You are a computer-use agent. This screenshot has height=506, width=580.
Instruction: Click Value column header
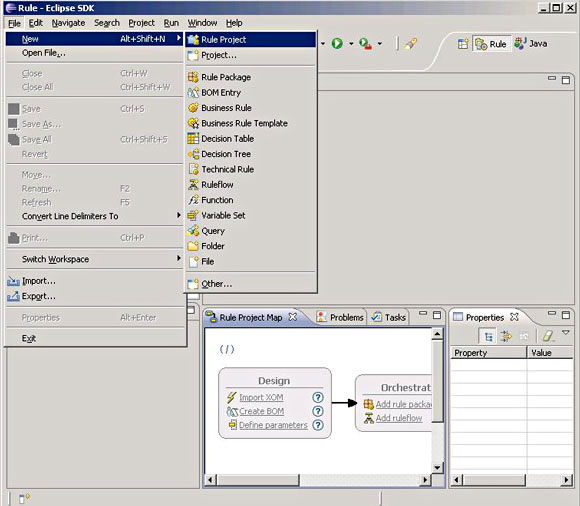(x=550, y=353)
